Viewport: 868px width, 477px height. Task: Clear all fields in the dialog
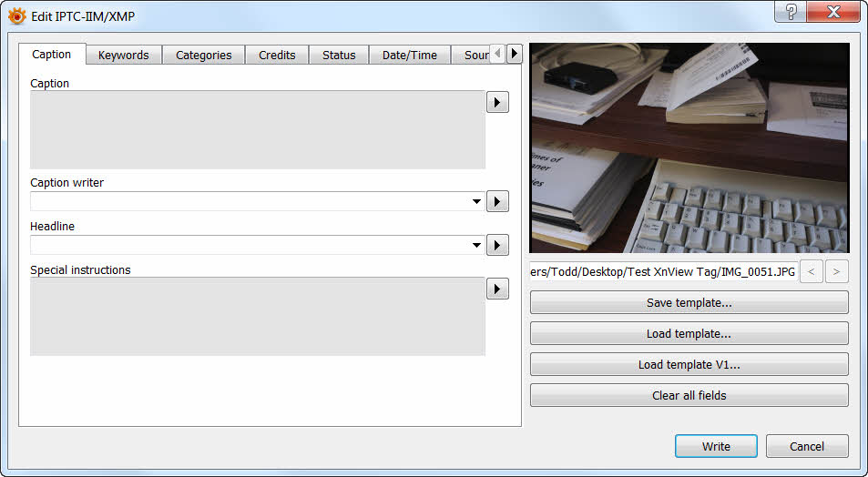pyautogui.click(x=689, y=396)
